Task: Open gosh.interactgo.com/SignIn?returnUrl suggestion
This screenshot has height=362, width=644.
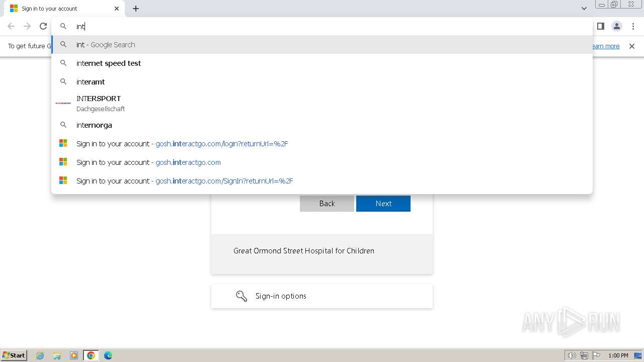Action: 322,181
